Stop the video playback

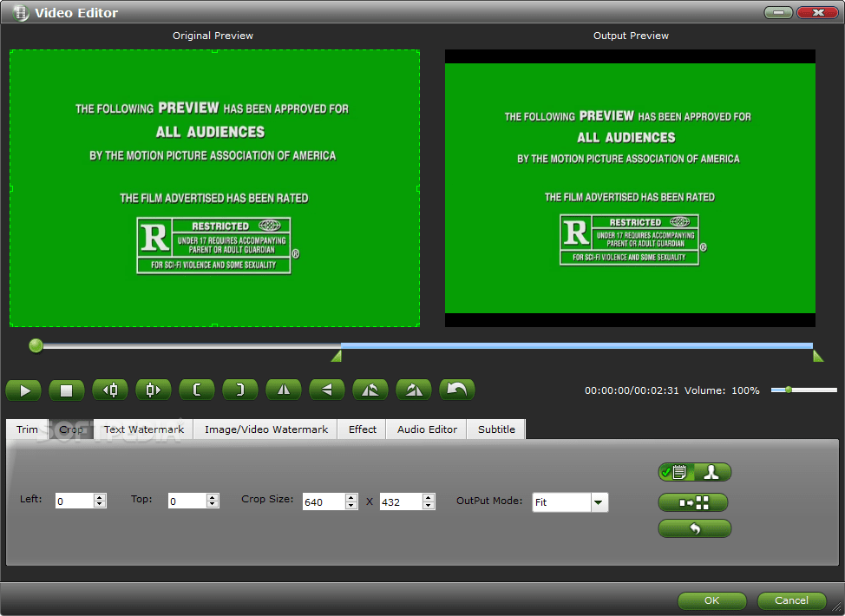[66, 390]
